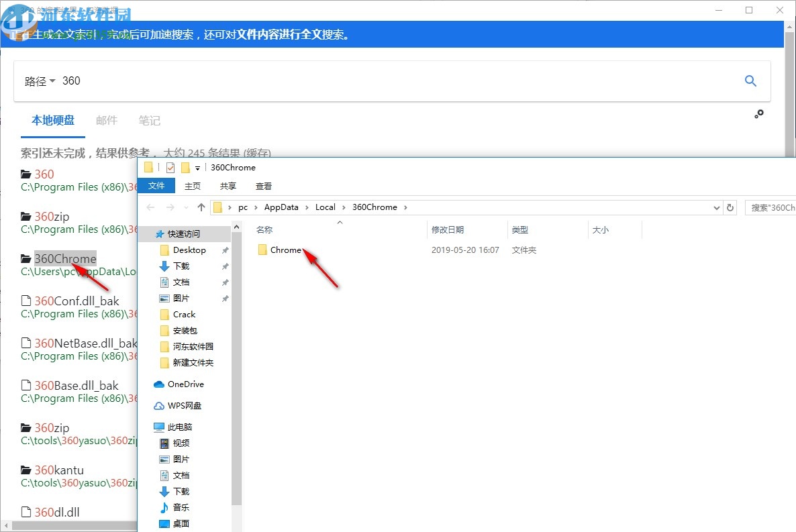The image size is (796, 532).
Task: Refresh the Explorer folder view
Action: point(730,207)
